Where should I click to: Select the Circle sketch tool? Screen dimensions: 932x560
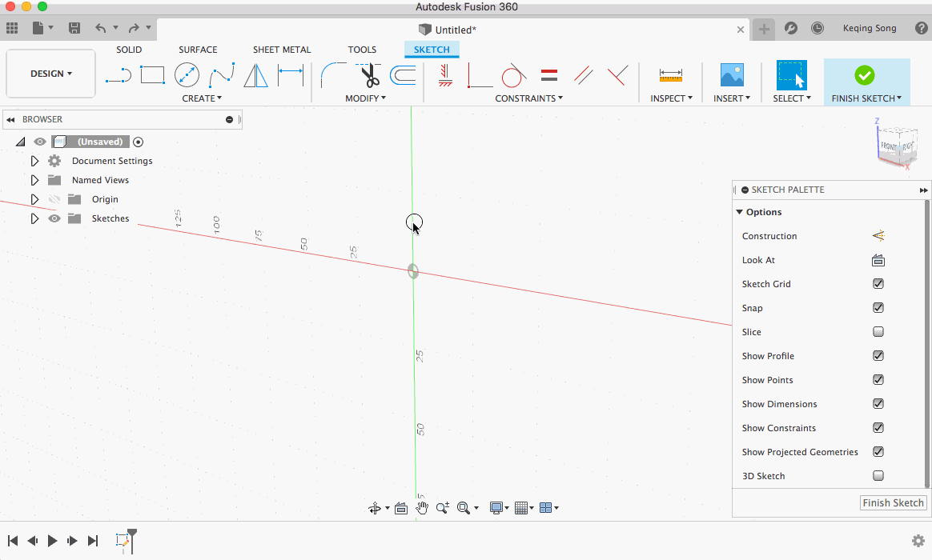(186, 74)
